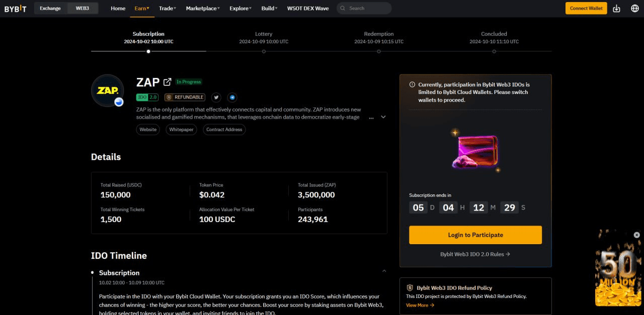Open the WSOT DEX Wave menu item
Image resolution: width=644 pixels, height=315 pixels.
[307, 9]
